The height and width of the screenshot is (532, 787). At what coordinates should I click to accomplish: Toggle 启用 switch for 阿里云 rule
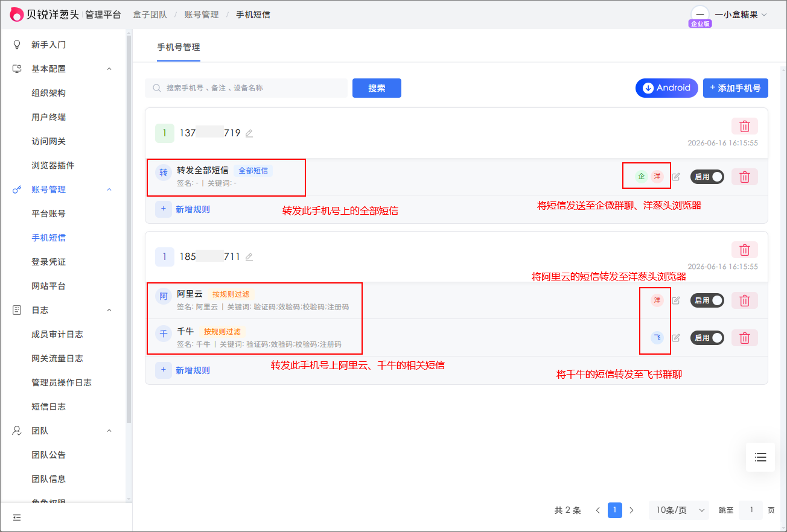pos(707,300)
